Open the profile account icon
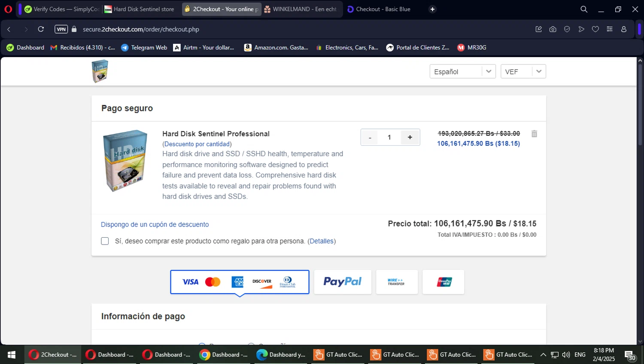644x364 pixels. pos(624,29)
